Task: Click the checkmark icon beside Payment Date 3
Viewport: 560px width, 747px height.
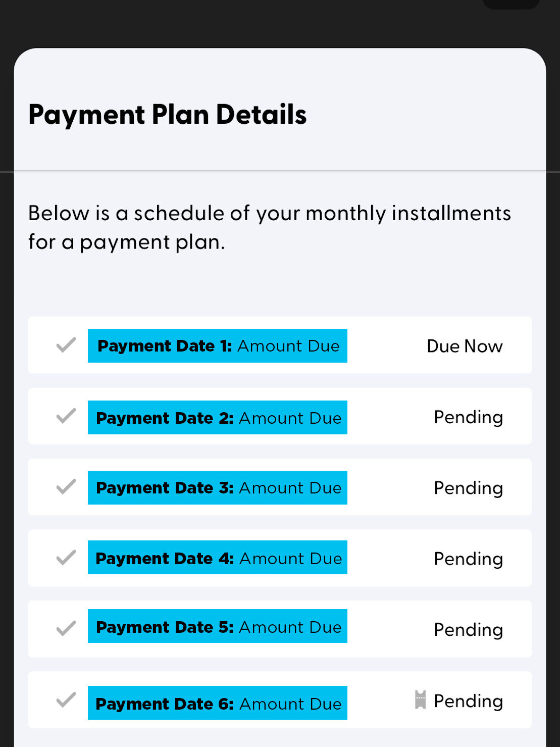Action: (x=66, y=487)
